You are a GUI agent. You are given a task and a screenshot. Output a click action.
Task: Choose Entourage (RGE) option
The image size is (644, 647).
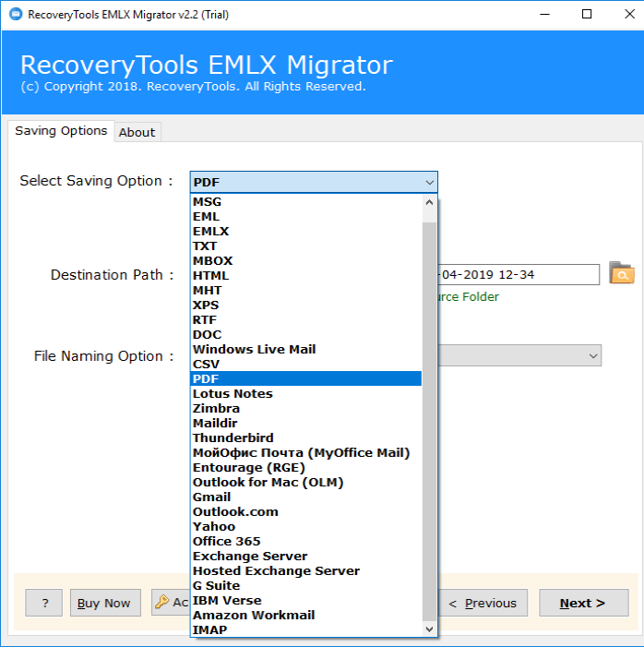click(x=305, y=468)
